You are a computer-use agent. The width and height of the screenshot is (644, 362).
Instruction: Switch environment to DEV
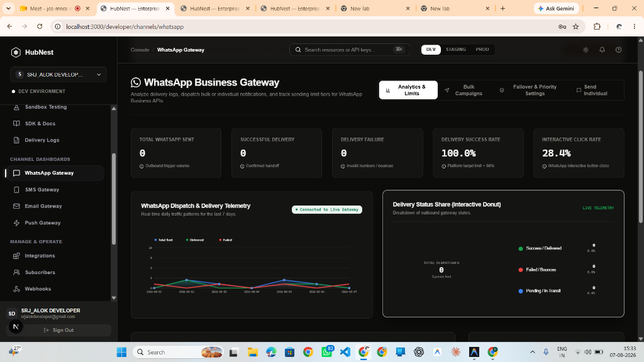tap(431, 49)
